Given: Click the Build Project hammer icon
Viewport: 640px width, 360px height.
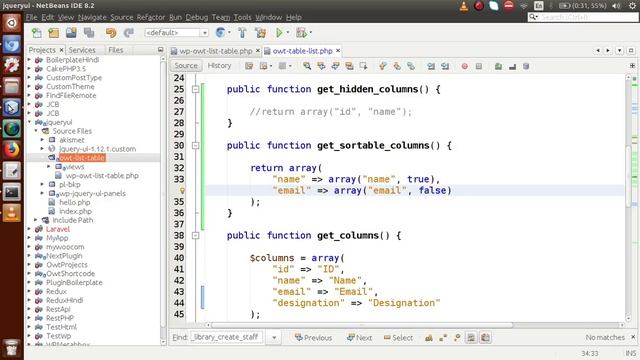Looking at the screenshot, I should click(x=242, y=33).
